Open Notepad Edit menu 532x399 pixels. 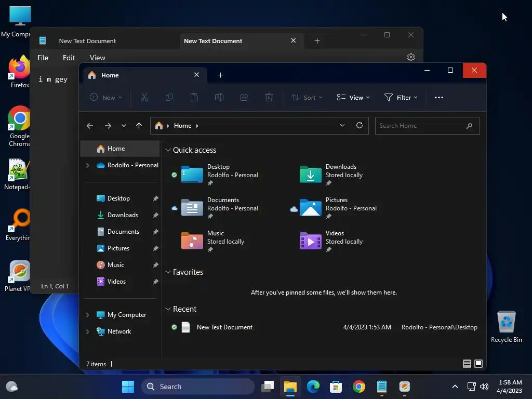click(x=69, y=58)
